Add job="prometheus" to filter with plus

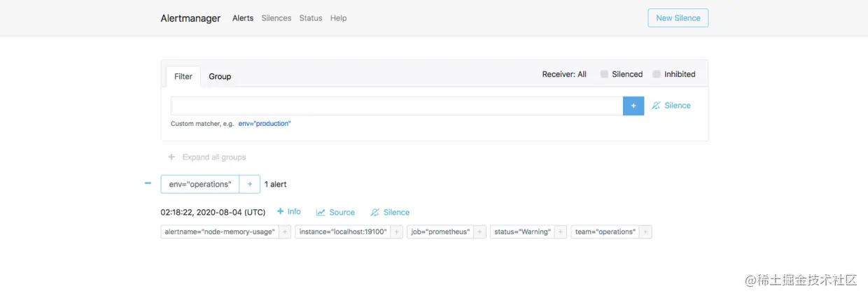click(479, 232)
